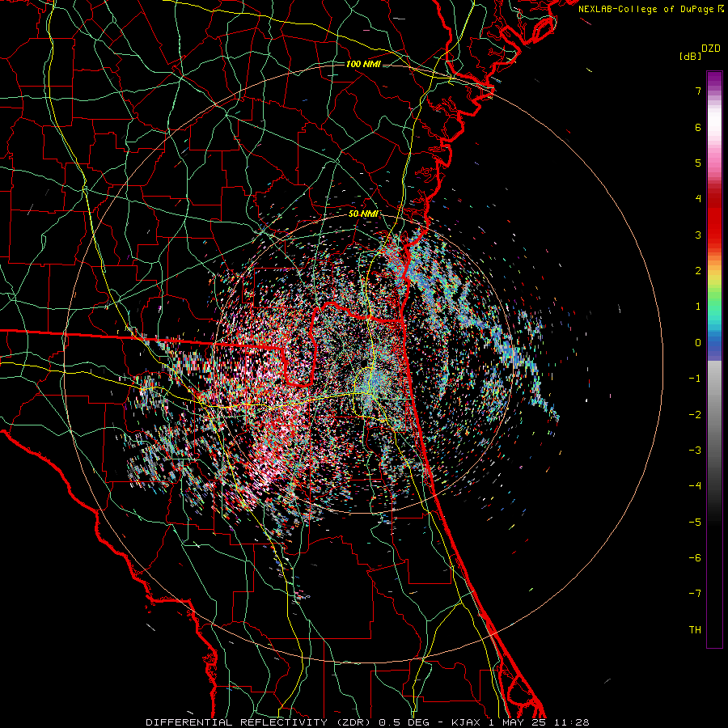Click the '-6' color scale value
The width and height of the screenshot is (728, 728).
tap(695, 558)
